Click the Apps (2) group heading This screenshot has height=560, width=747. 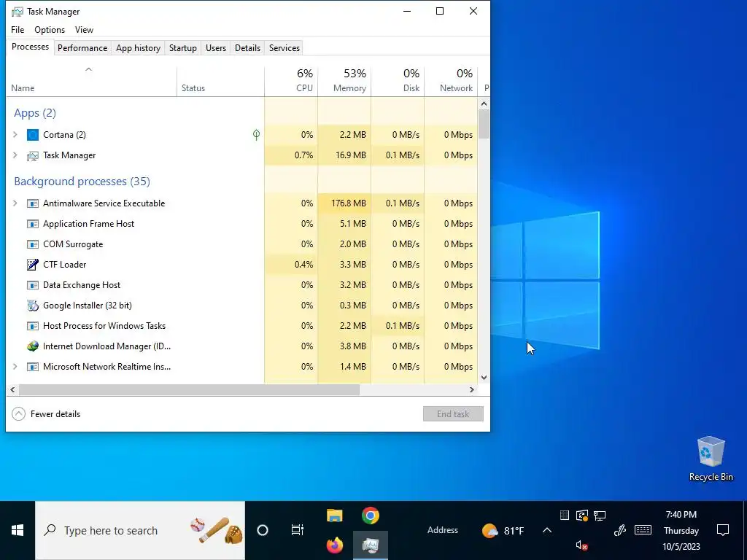pos(35,113)
